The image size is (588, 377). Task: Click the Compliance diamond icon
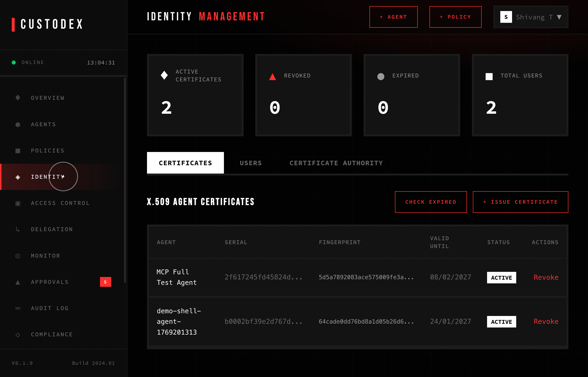click(17, 335)
